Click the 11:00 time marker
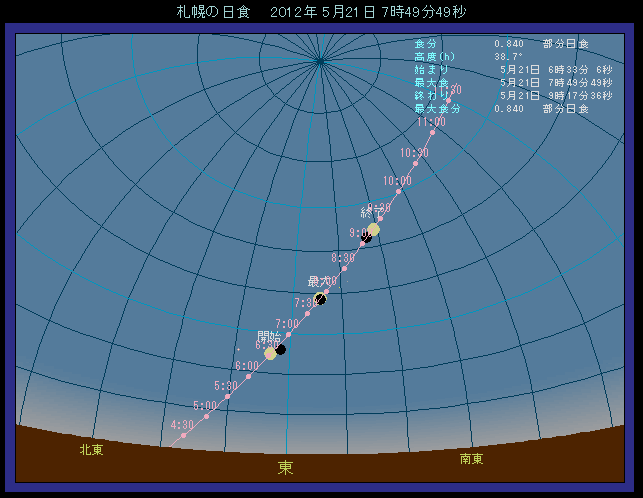 click(x=432, y=132)
